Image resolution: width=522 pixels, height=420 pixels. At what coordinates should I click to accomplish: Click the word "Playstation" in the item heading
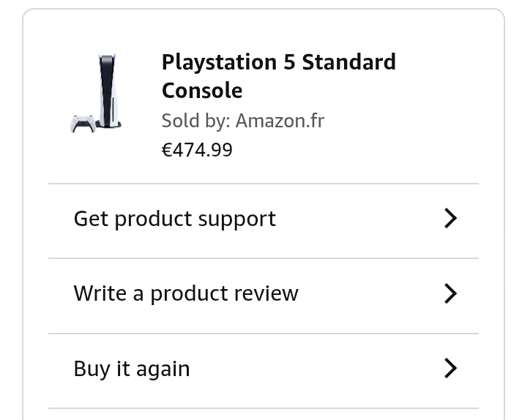coord(218,62)
